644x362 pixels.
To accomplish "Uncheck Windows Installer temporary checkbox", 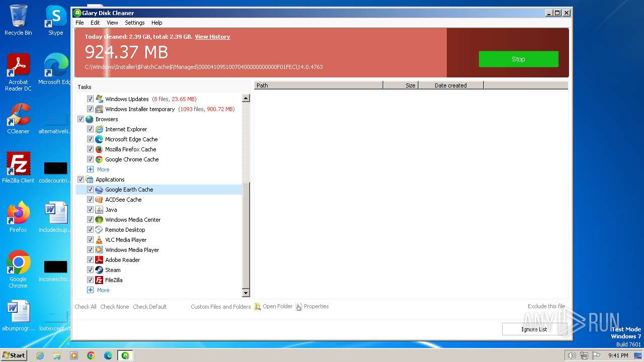I will pyautogui.click(x=91, y=109).
